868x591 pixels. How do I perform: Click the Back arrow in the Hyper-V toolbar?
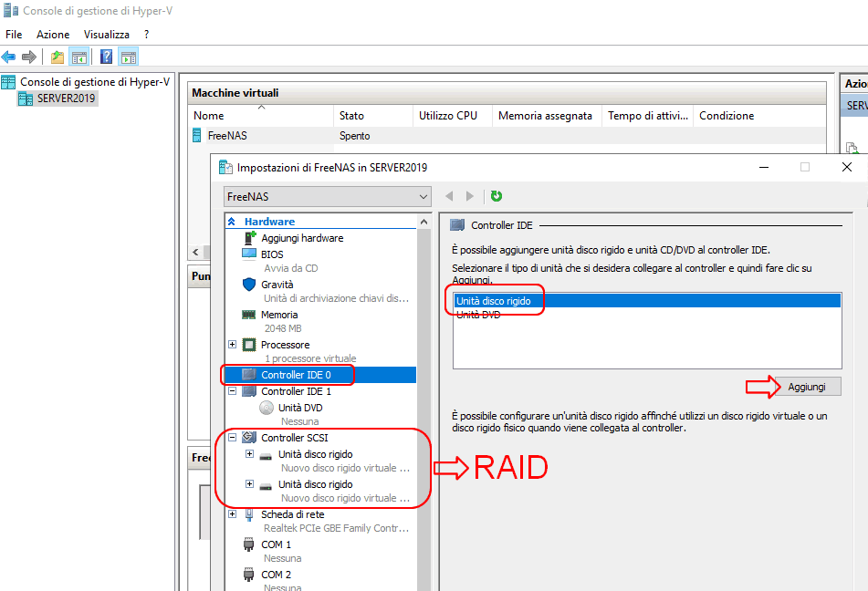pyautogui.click(x=8, y=57)
